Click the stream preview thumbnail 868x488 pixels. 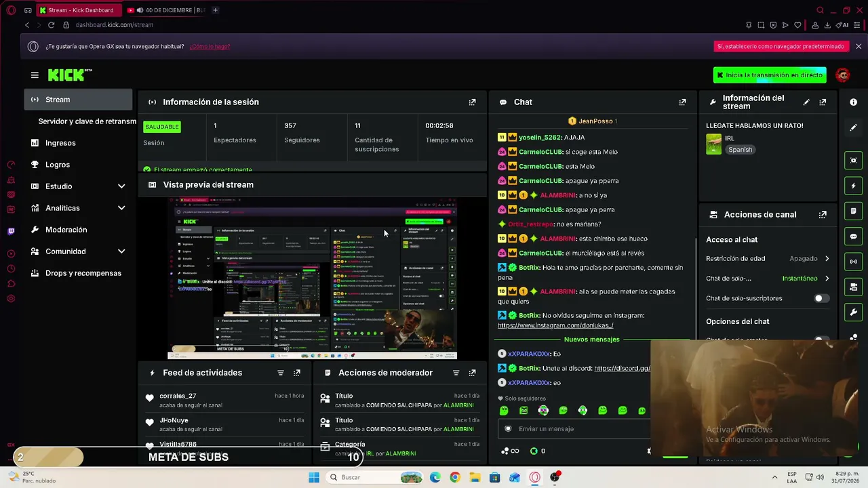312,279
